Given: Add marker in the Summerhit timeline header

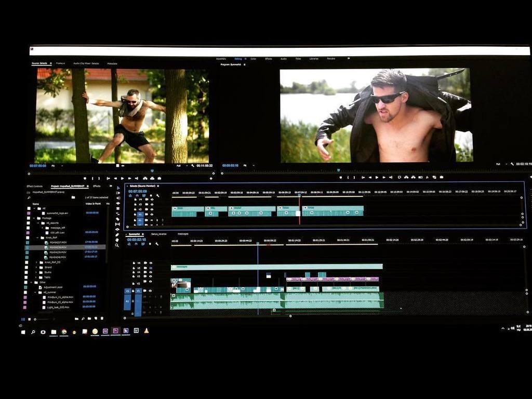Looking at the screenshot, I should click(150, 244).
